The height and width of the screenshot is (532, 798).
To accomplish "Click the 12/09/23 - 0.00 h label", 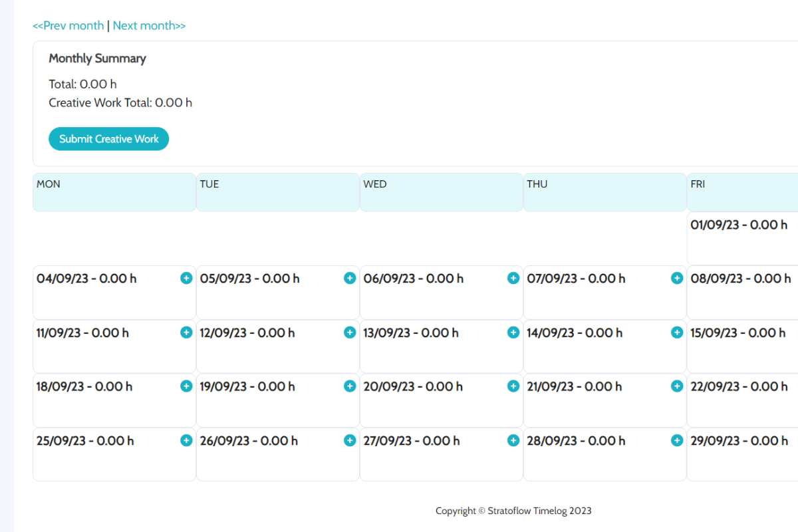I will click(x=247, y=332).
